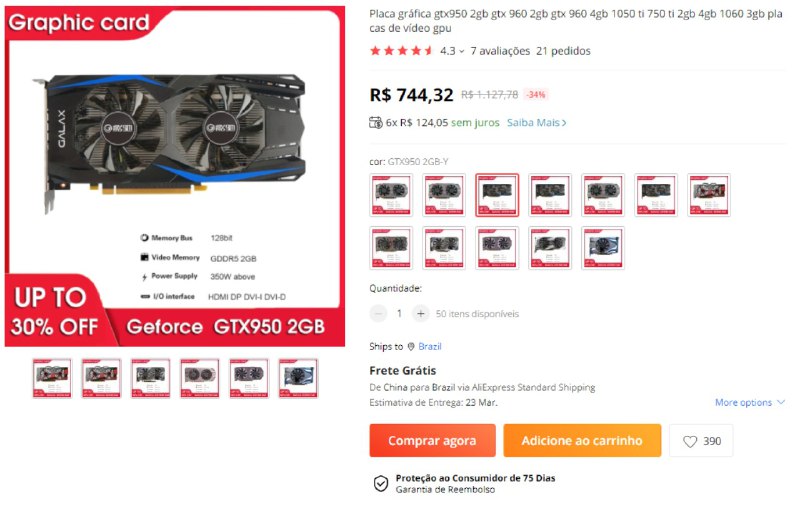This screenshot has width=800, height=507.
Task: Select the last variant in the second row
Action: point(603,248)
